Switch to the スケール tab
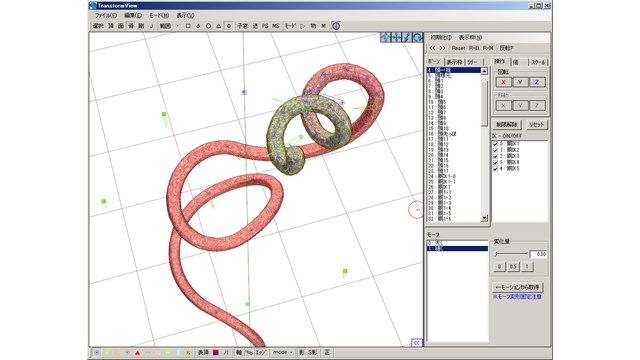Viewport: 640px width, 360px height. (x=538, y=62)
